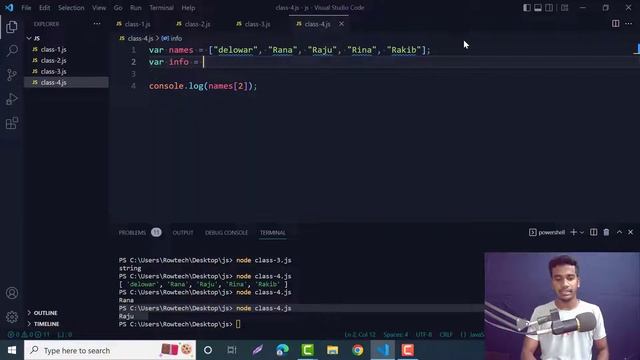Toggle the bottom panel layout icon

[538, 8]
